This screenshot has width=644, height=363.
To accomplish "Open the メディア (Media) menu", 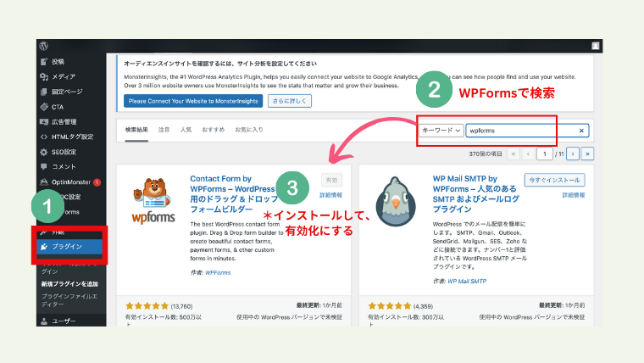I will pyautogui.click(x=63, y=76).
